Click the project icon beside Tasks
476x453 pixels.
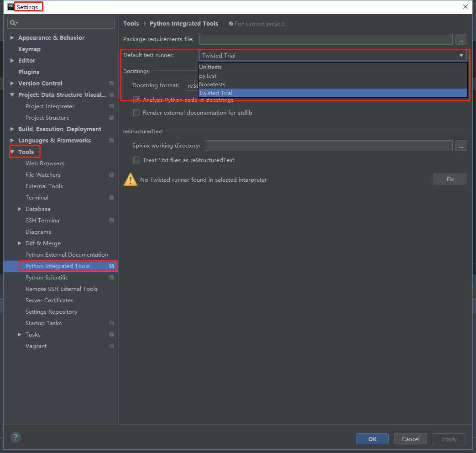coord(111,335)
